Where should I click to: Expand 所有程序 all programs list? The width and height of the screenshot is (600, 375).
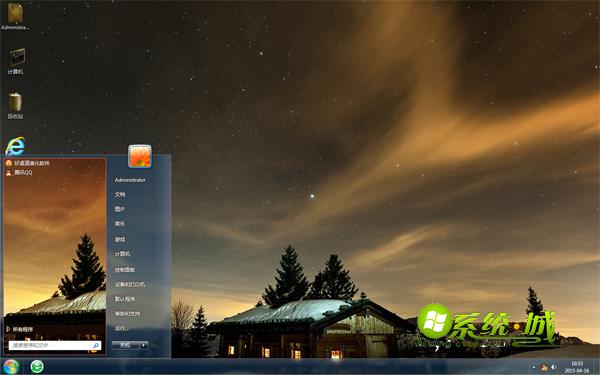(x=20, y=329)
